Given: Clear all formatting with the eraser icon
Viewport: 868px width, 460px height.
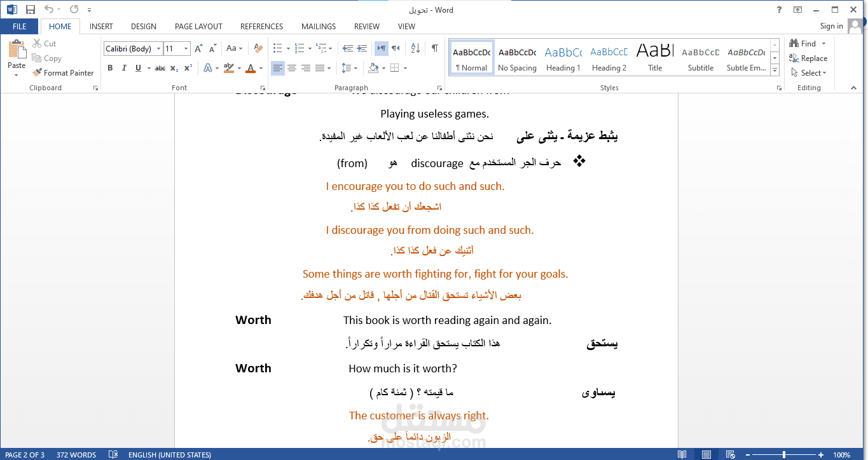Looking at the screenshot, I should tap(258, 48).
